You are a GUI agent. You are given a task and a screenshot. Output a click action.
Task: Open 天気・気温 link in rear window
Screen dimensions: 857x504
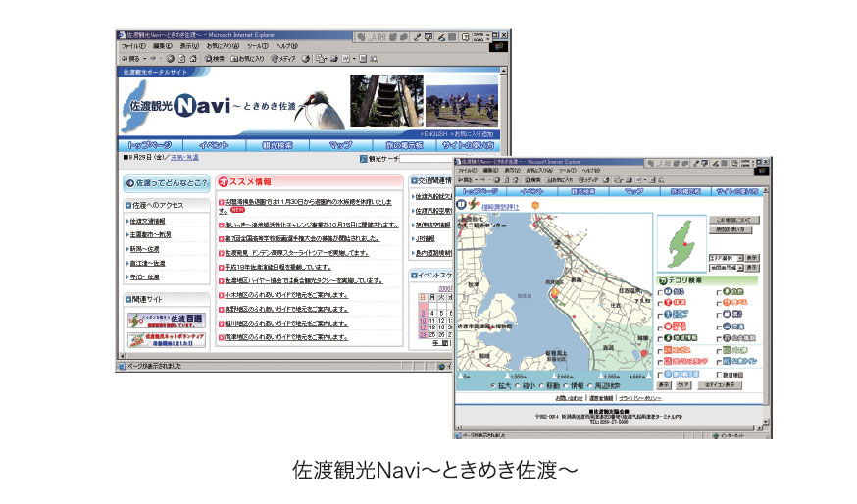(184, 158)
